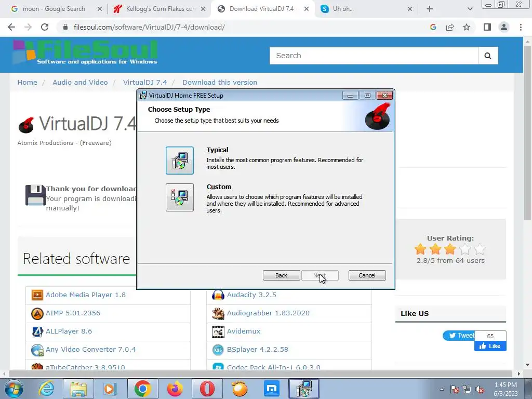Open Adobe Media Player 1.8 link
Screen dimensions: 532x399
[x=86, y=295]
